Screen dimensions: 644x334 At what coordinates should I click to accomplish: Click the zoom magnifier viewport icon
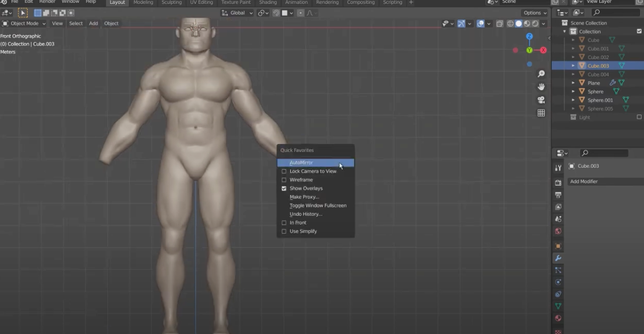tap(542, 74)
